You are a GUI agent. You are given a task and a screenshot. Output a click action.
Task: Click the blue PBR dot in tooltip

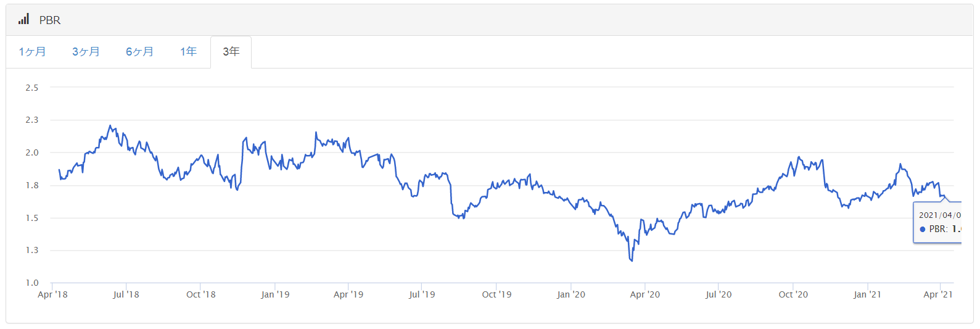(923, 229)
